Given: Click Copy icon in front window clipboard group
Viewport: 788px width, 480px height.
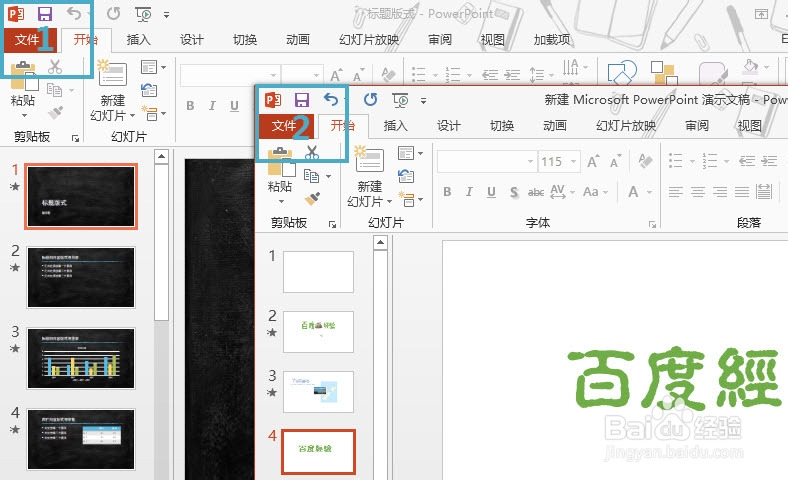Looking at the screenshot, I should pos(312,175).
